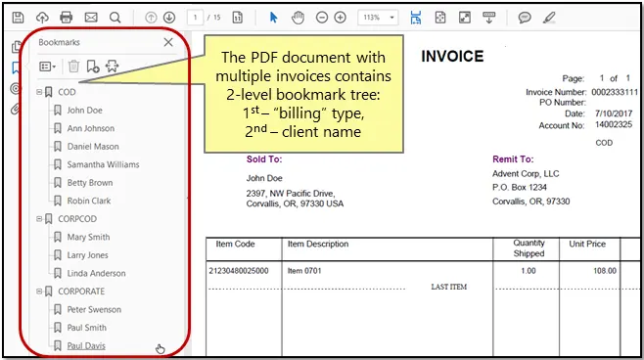Image resolution: width=644 pixels, height=360 pixels.
Task: Click the Item 0701 description cell
Action: click(304, 271)
